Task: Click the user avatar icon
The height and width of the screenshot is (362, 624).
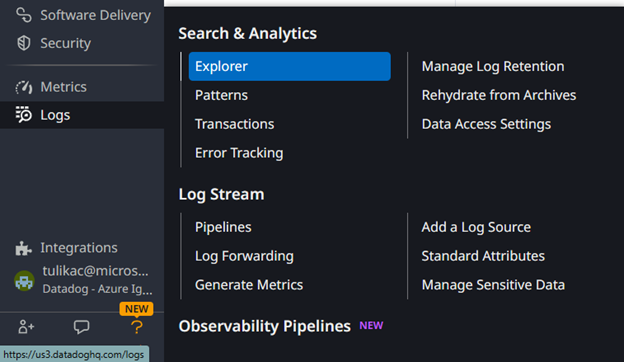Action: [24, 280]
